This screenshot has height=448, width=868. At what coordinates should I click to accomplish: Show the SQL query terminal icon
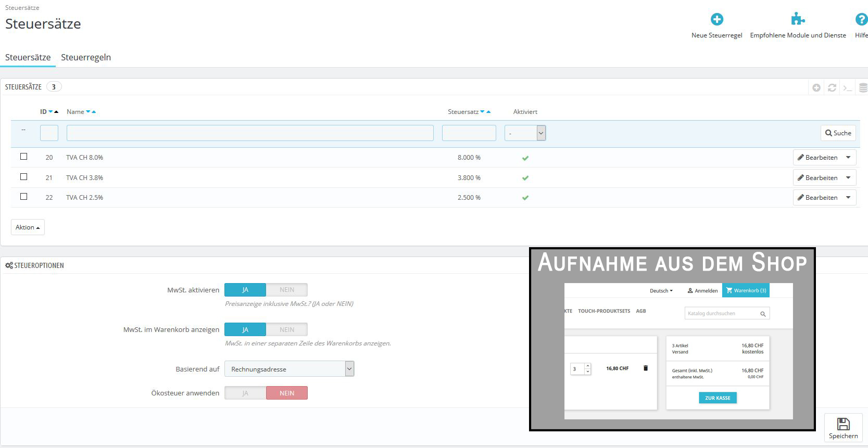[x=848, y=88]
